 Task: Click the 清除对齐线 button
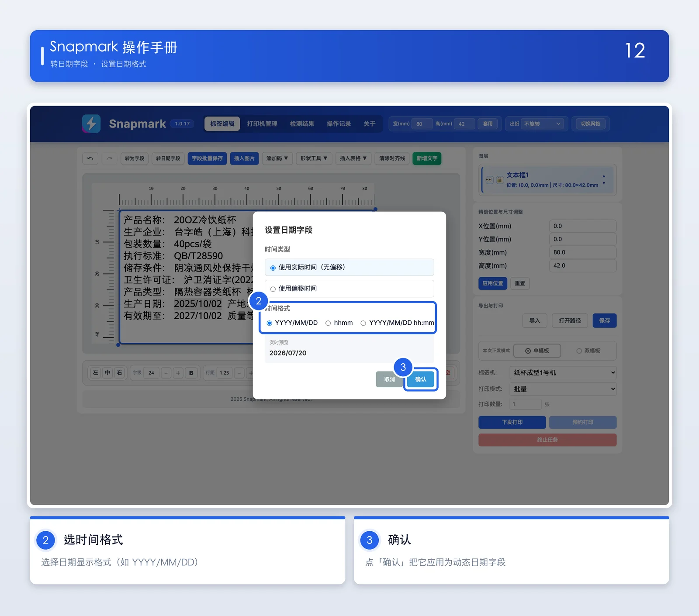(392, 158)
